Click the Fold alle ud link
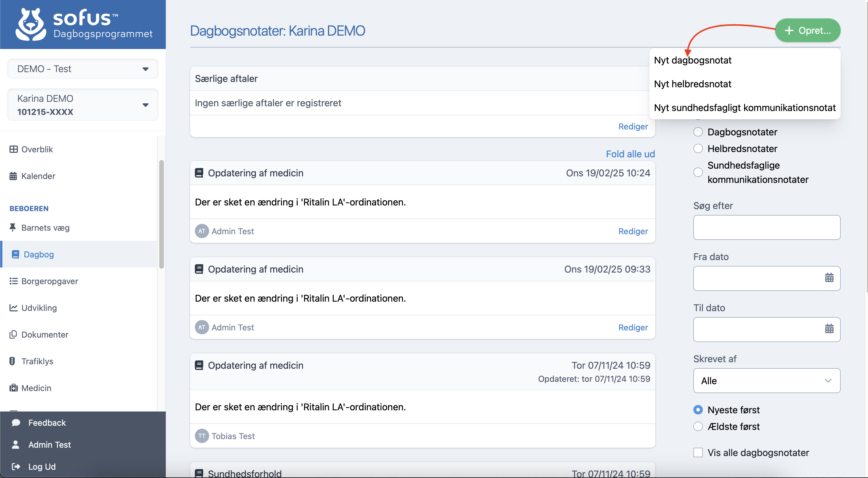The image size is (868, 478). 630,154
